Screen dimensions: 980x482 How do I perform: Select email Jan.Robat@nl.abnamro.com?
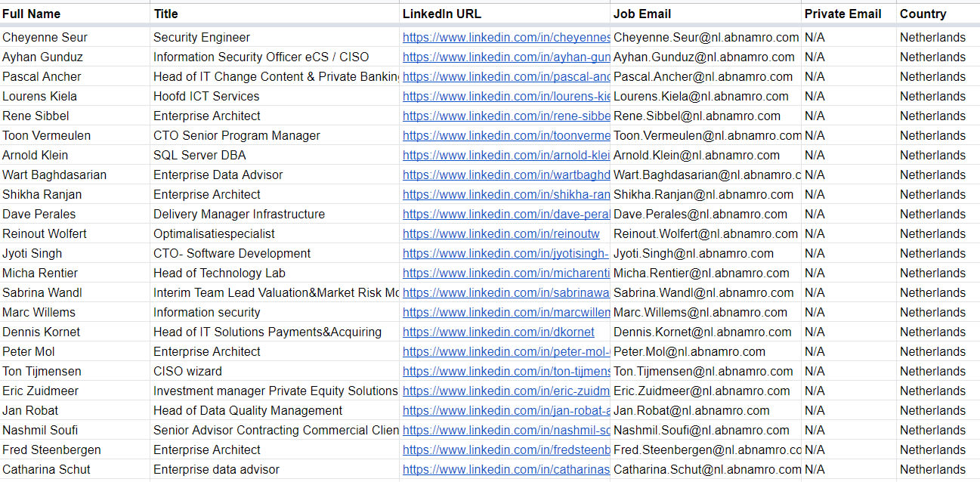tap(706, 410)
